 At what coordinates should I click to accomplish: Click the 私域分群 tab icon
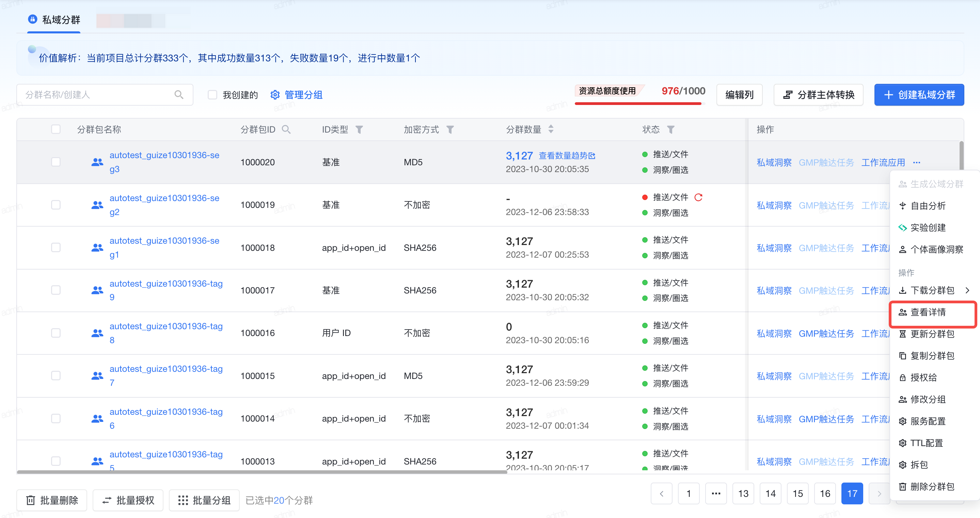[33, 19]
